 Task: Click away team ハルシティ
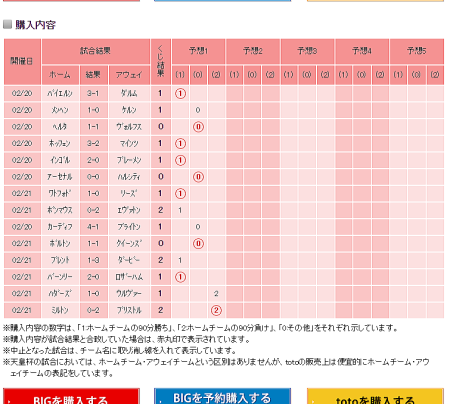[x=129, y=177]
